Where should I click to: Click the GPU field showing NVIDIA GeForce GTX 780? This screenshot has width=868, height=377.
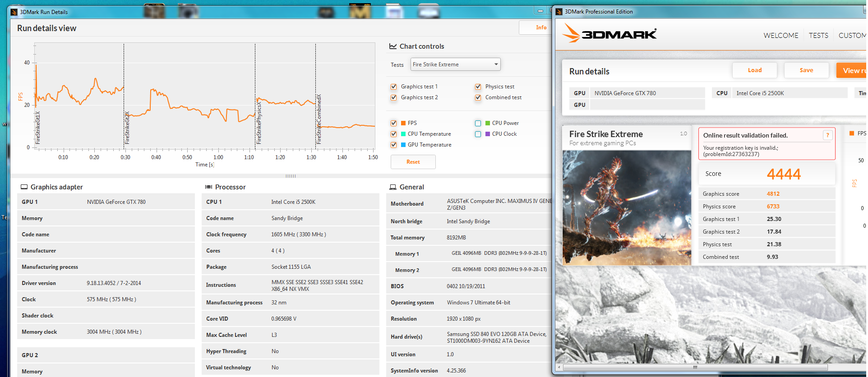(x=647, y=93)
